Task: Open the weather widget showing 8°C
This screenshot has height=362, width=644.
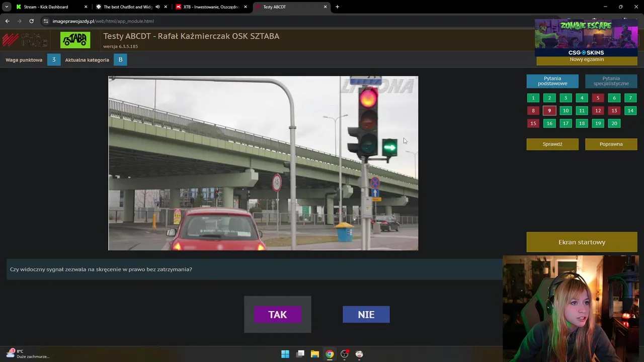Action: [28, 354]
